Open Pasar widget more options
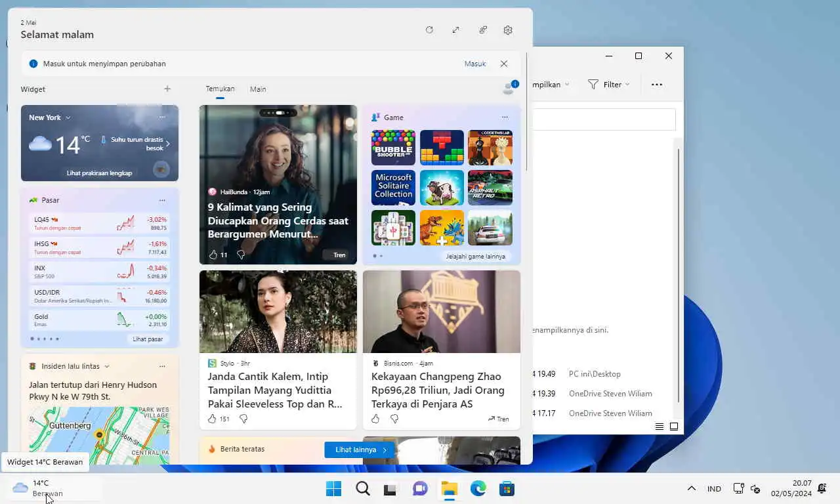840x504 pixels. click(x=162, y=200)
